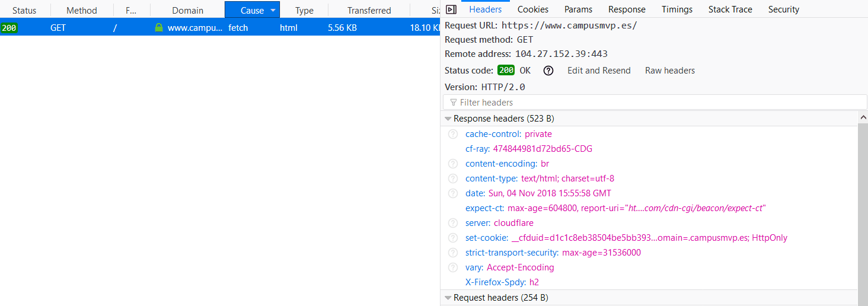Sort by Cause column header
The image size is (868, 306).
pos(252,10)
